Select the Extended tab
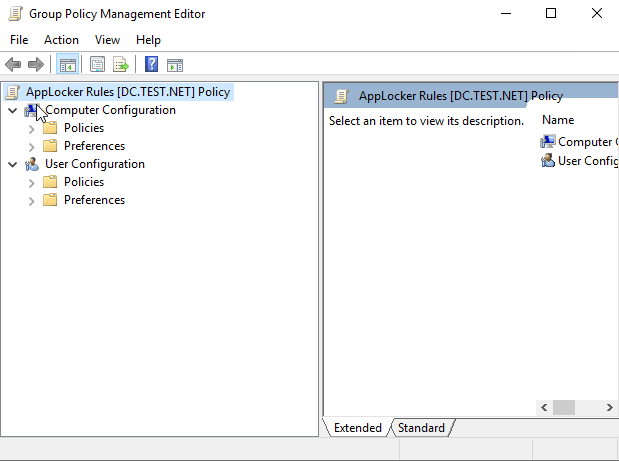Image resolution: width=619 pixels, height=461 pixels. [x=357, y=428]
